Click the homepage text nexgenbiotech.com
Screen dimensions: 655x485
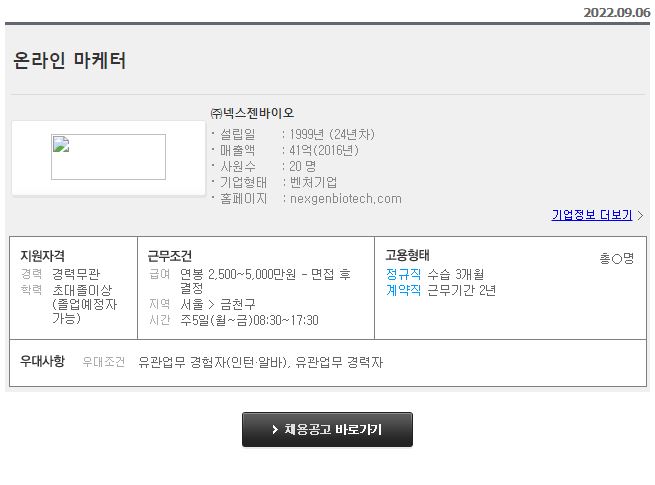point(345,198)
